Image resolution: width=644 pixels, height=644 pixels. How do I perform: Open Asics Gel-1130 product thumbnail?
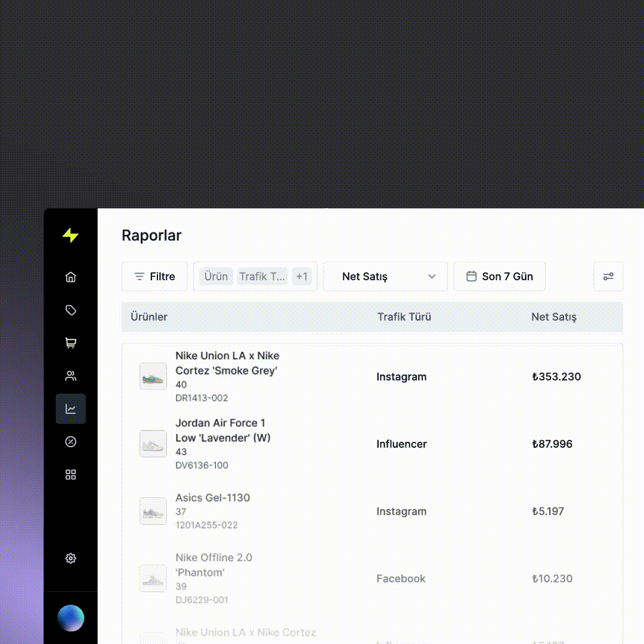pos(153,511)
